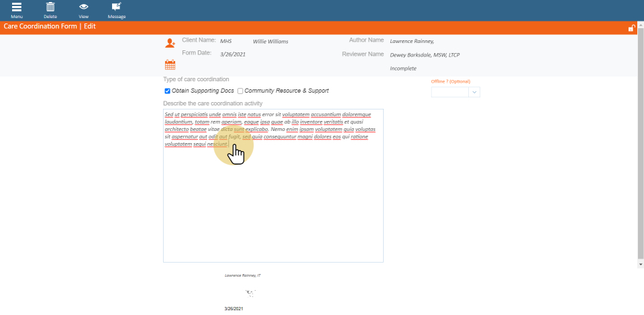Open the hamburger Menu icon

pos(17,7)
